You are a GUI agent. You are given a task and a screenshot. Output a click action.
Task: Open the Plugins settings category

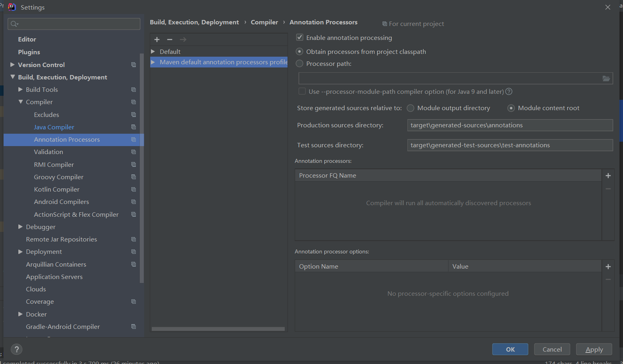pos(29,52)
